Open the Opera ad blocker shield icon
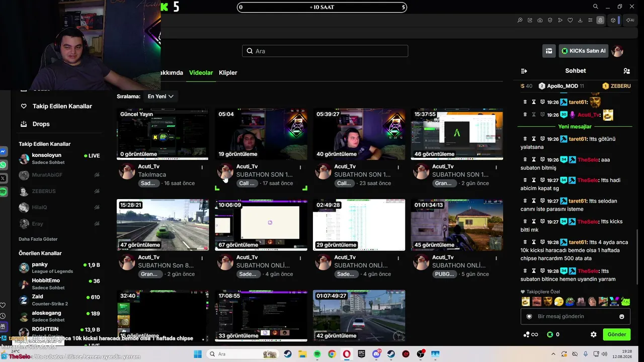Image resolution: width=644 pixels, height=362 pixels. pos(550,20)
